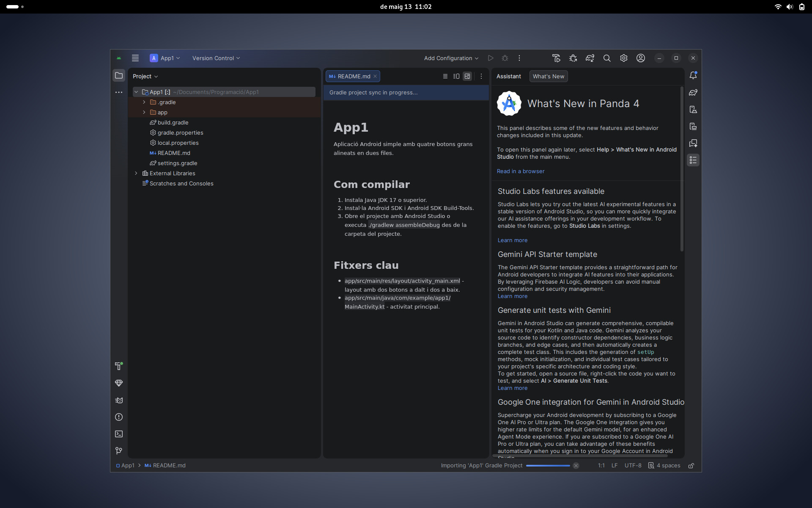Click the Debug bug icon
The height and width of the screenshot is (508, 812).
[505, 58]
